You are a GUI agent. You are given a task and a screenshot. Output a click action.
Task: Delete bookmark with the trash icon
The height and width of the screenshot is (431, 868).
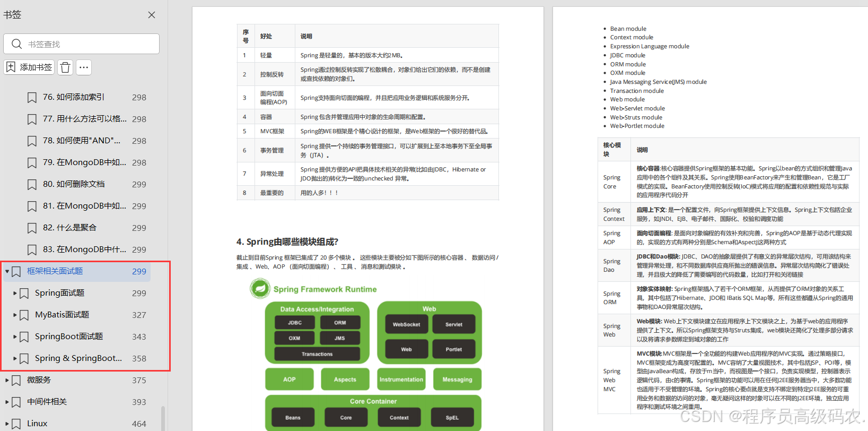(65, 67)
